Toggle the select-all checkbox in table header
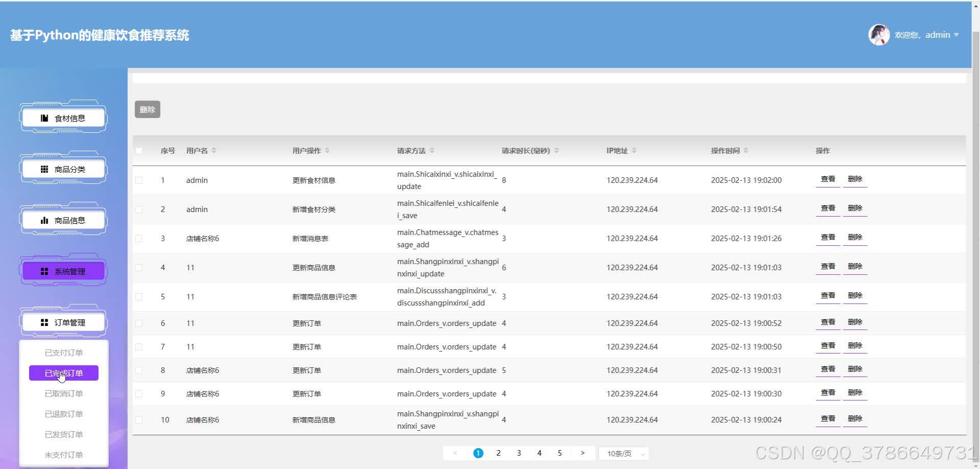The height and width of the screenshot is (469, 980). tap(139, 151)
